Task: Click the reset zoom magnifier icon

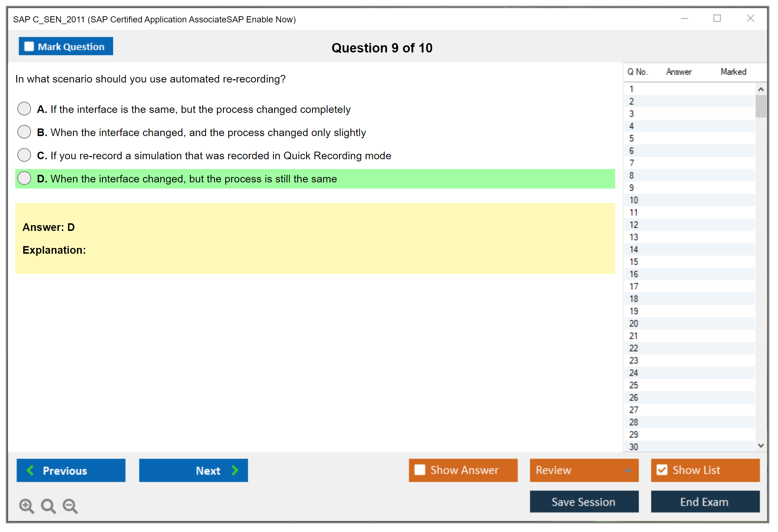Action: [48, 506]
